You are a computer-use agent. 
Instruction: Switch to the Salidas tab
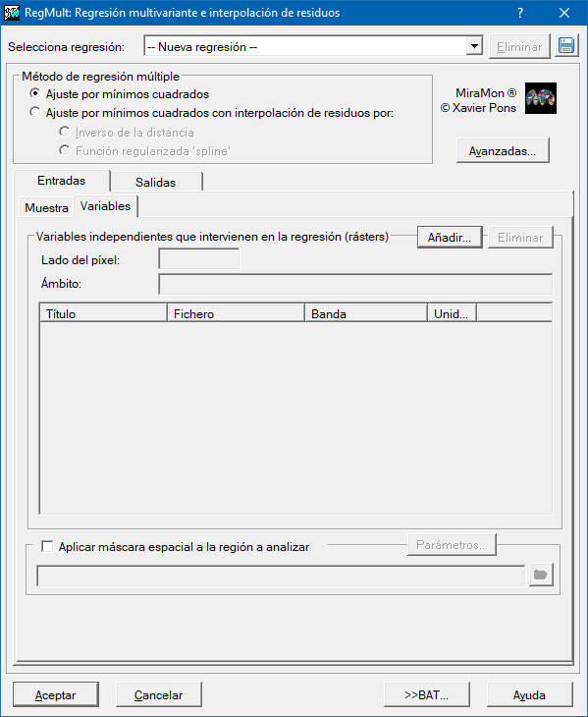(156, 182)
